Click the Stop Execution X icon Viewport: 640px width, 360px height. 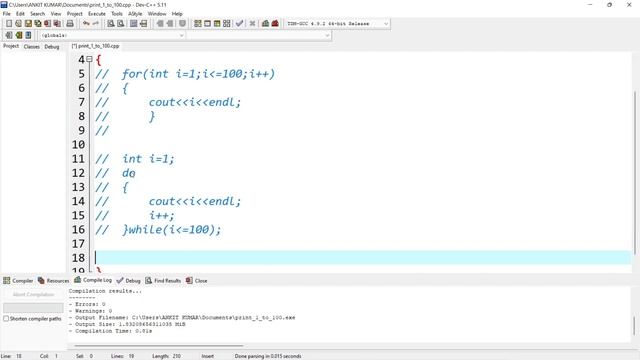[x=252, y=24]
